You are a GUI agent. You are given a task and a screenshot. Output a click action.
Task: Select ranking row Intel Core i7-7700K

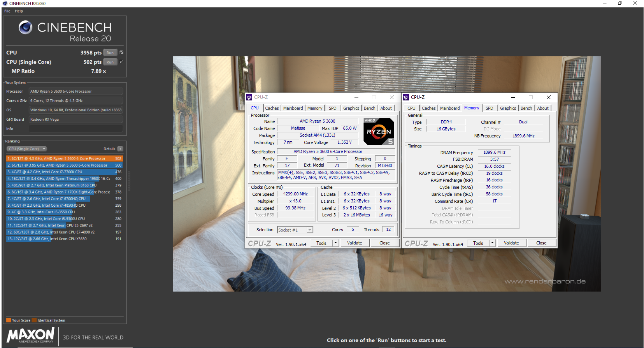[65, 172]
